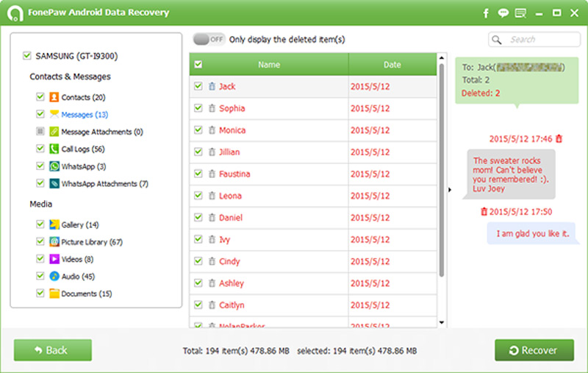Screen dimensions: 588x373
Task: Collapse the preview pane with side arrow
Action: (x=450, y=190)
